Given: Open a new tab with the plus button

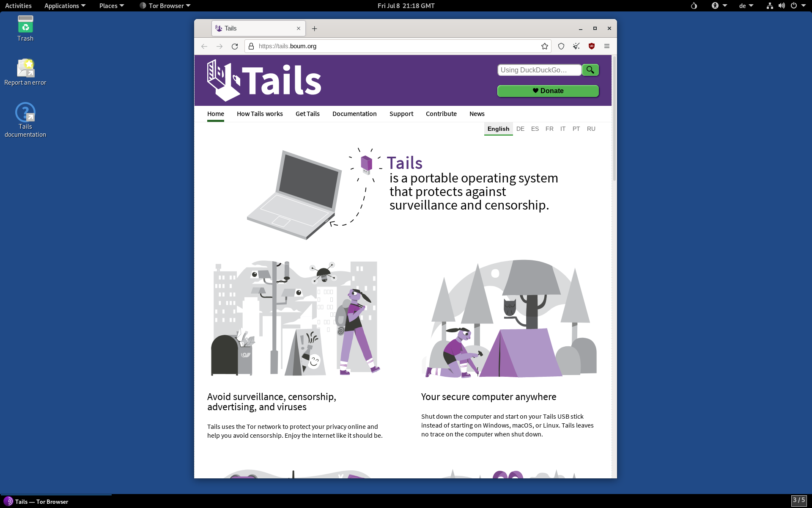Looking at the screenshot, I should [x=314, y=28].
